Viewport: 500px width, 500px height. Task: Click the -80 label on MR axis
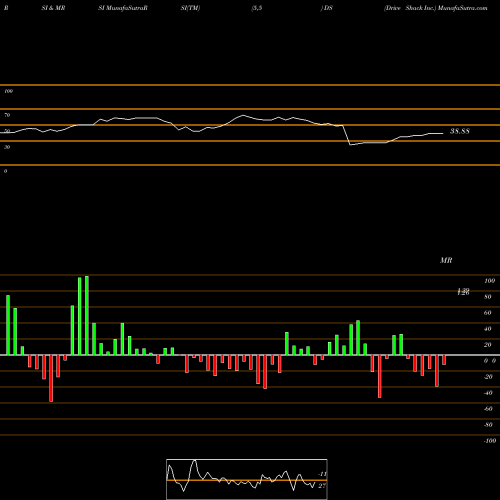(488, 425)
